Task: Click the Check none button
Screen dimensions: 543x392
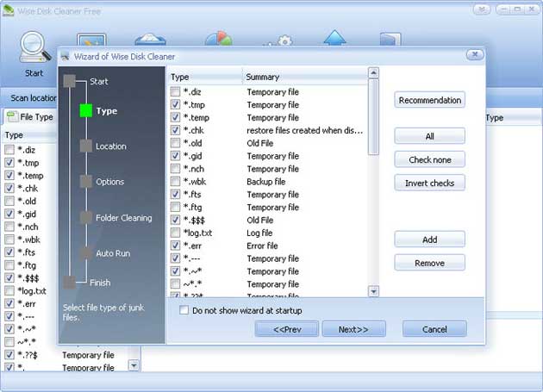Action: tap(429, 159)
